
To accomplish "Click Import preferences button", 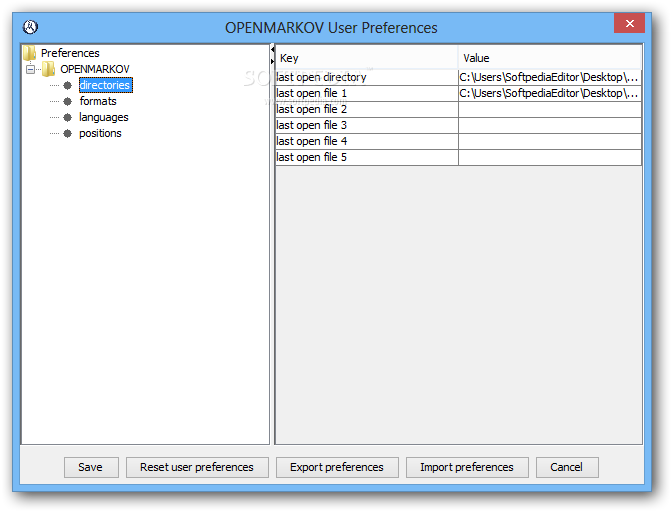I will tap(467, 467).
